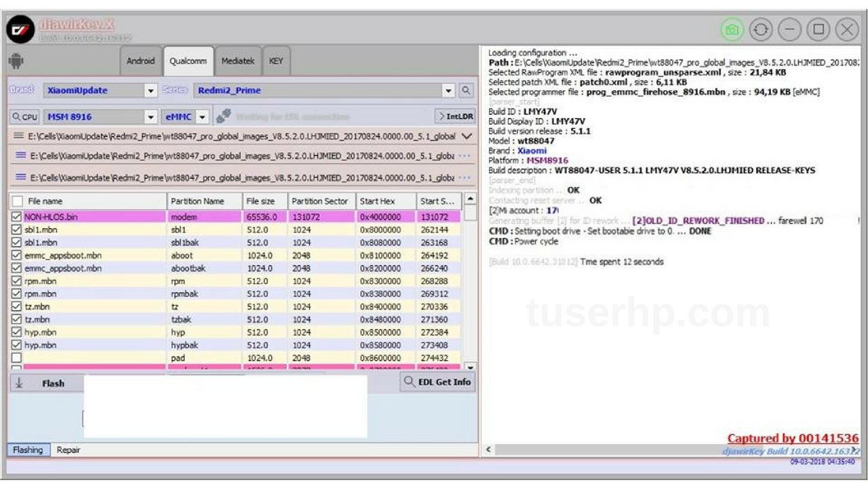The image size is (868, 488).
Task: Click log panel horizontal scroll left arrow
Action: (x=488, y=450)
